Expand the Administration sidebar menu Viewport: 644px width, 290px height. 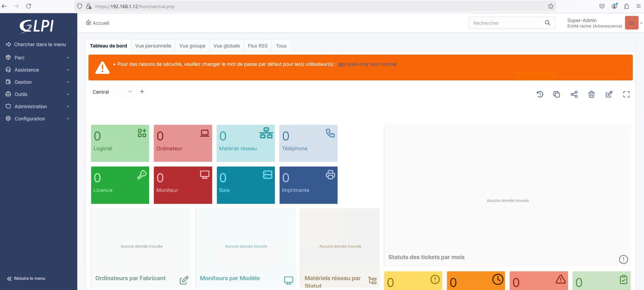coord(37,107)
